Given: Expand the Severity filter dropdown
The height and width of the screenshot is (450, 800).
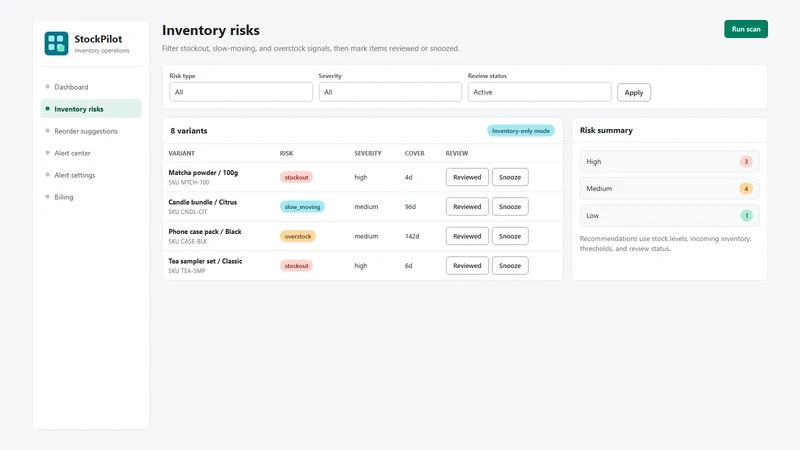Looking at the screenshot, I should pyautogui.click(x=390, y=92).
